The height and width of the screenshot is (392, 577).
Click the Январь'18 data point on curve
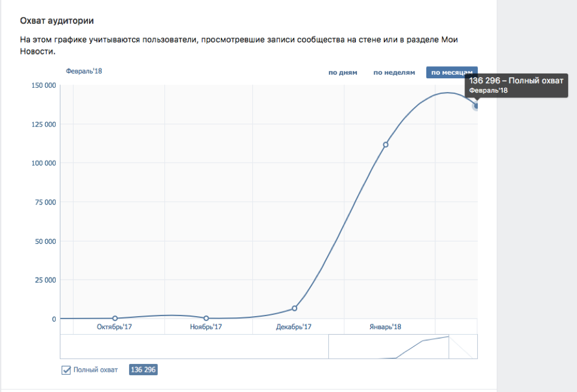386,145
